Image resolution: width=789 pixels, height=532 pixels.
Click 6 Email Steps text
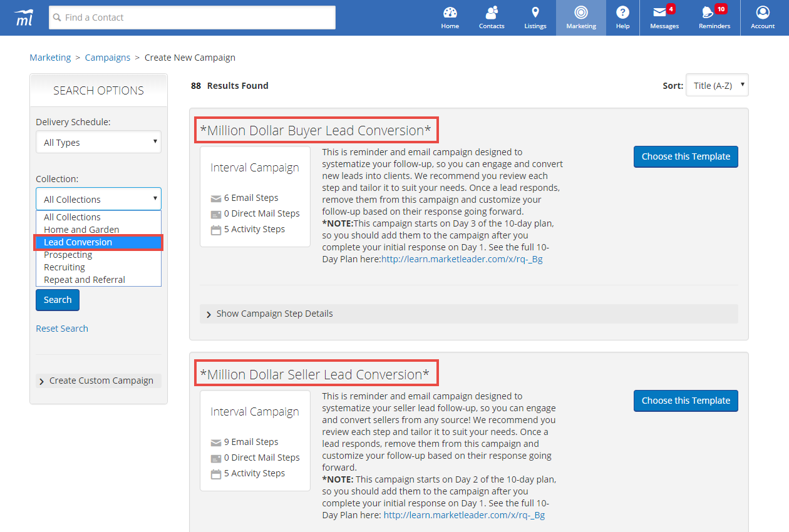click(251, 198)
